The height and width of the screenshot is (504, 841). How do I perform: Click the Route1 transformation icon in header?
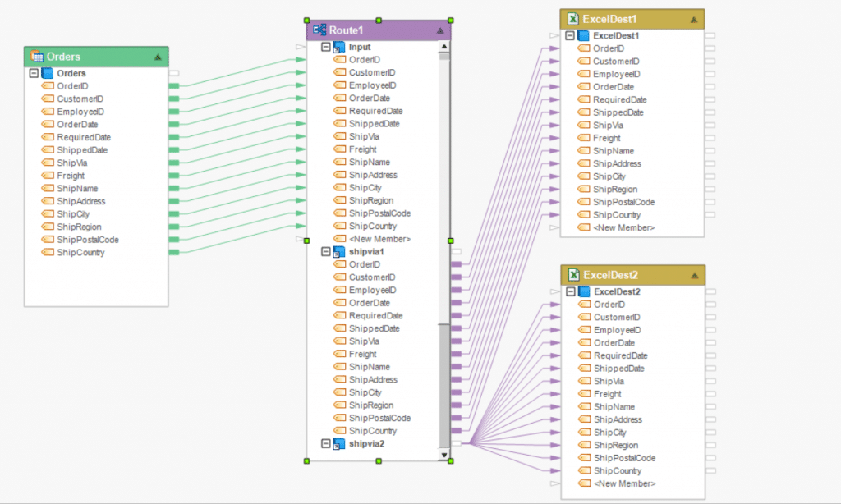(319, 30)
